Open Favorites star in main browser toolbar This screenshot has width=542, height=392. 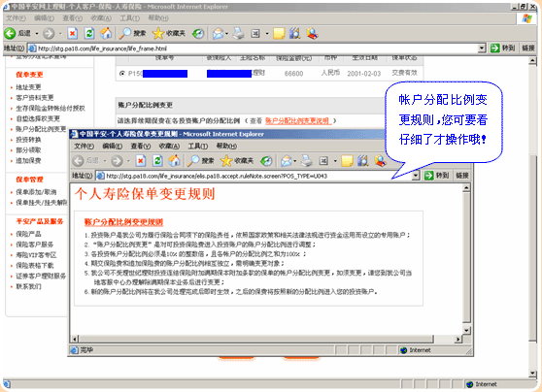[x=158, y=34]
